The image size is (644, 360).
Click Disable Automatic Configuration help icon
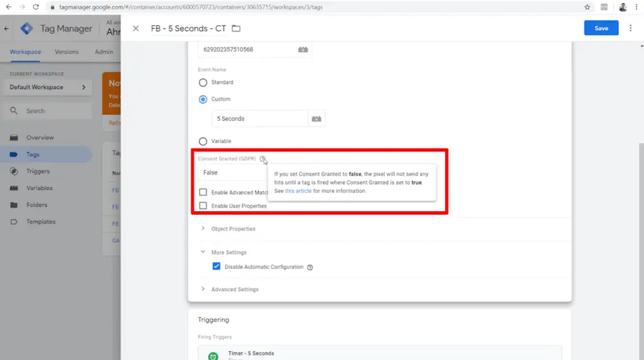pyautogui.click(x=310, y=267)
